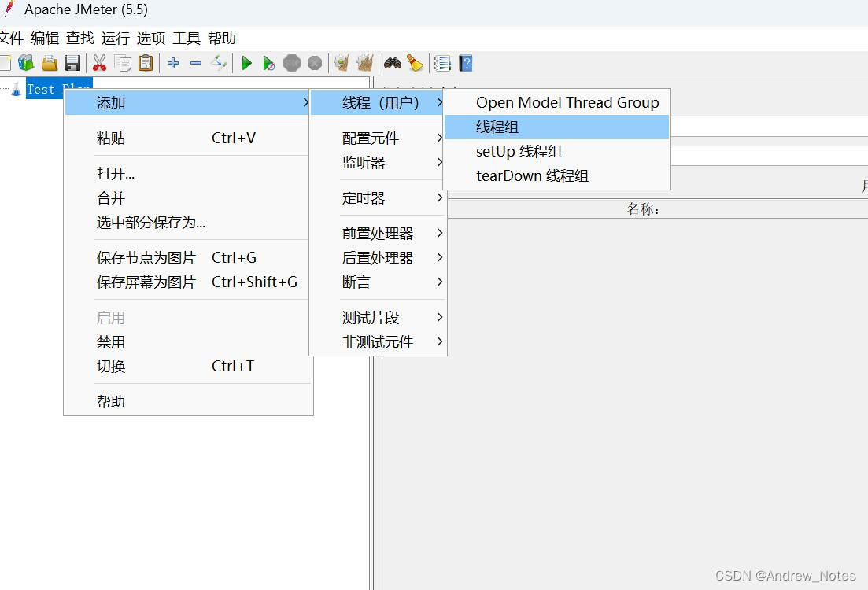
Task: Click the Reset Search broom icon
Action: 416,63
